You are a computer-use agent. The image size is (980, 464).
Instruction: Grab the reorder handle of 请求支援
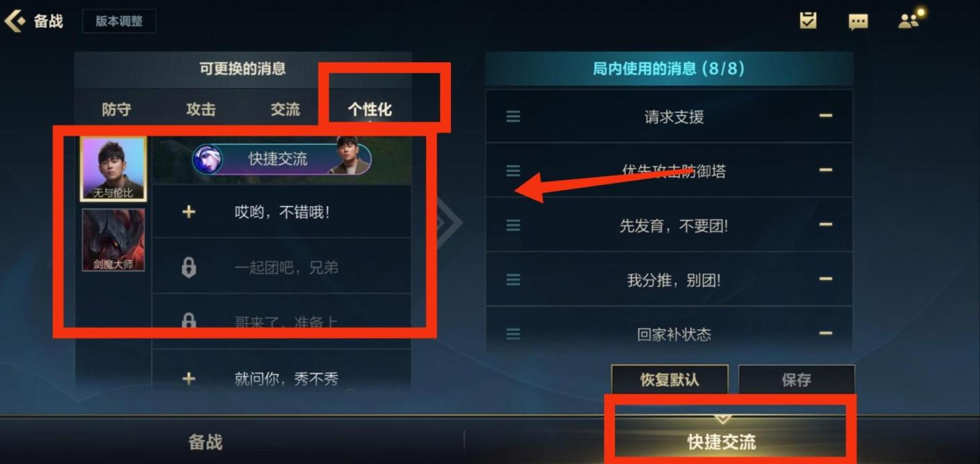(513, 117)
